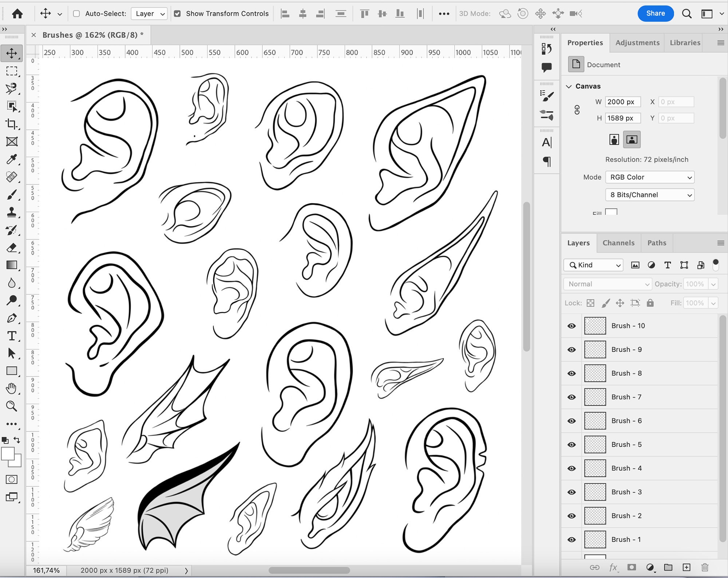Hide the Brush - 5 layer
This screenshot has height=578, width=728.
point(571,444)
